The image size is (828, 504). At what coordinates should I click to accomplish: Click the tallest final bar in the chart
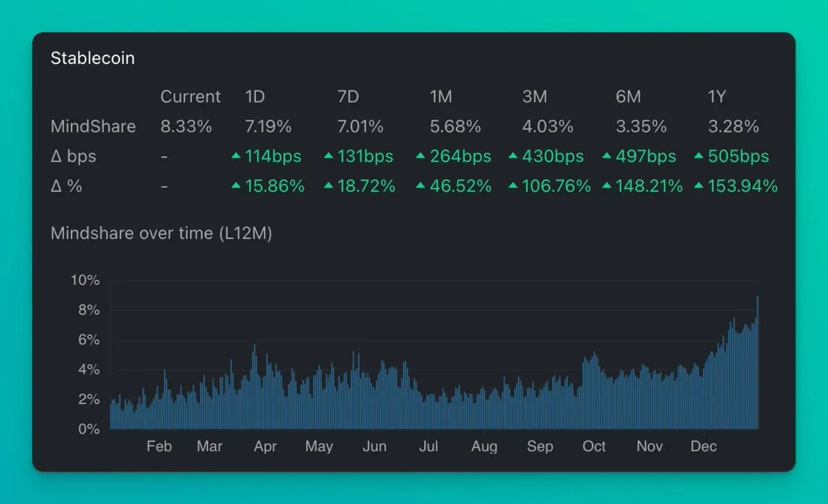pyautogui.click(x=758, y=363)
